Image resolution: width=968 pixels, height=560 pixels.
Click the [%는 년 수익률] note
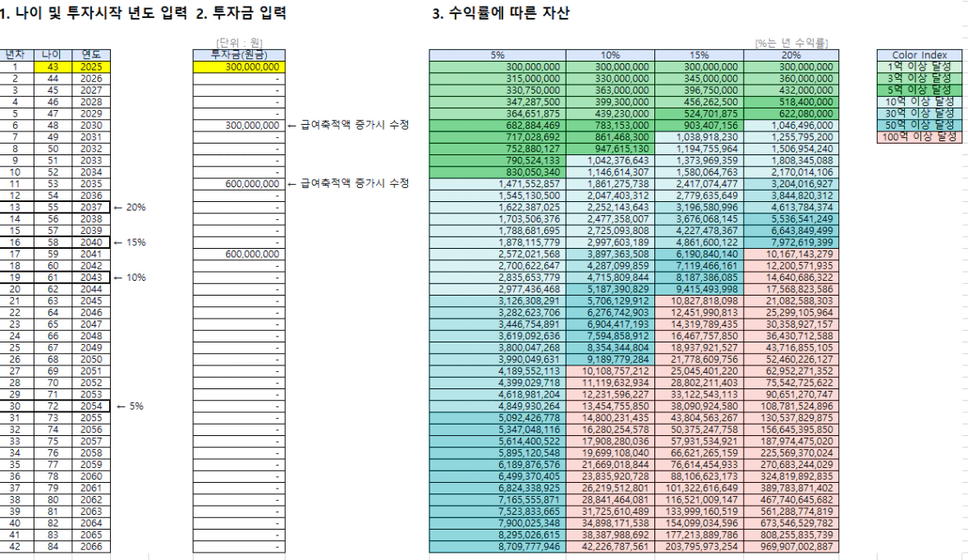click(791, 43)
